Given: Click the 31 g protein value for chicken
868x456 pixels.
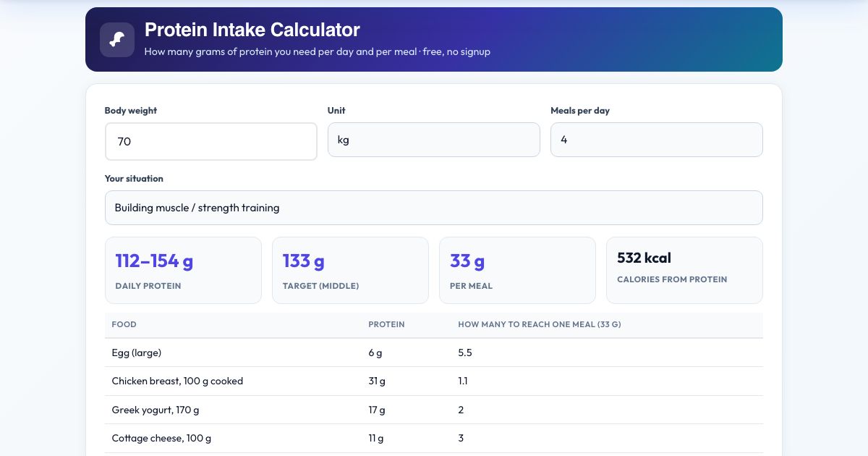Looking at the screenshot, I should tap(377, 381).
